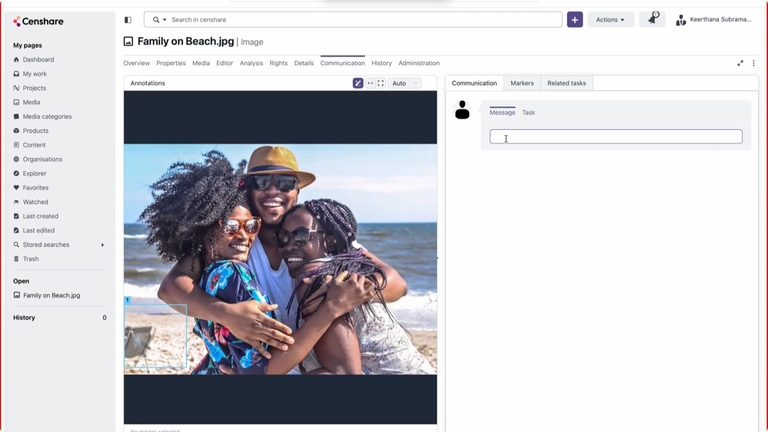Viewport: 768px width, 432px height.
Task: Open Watched page
Action: click(x=35, y=202)
